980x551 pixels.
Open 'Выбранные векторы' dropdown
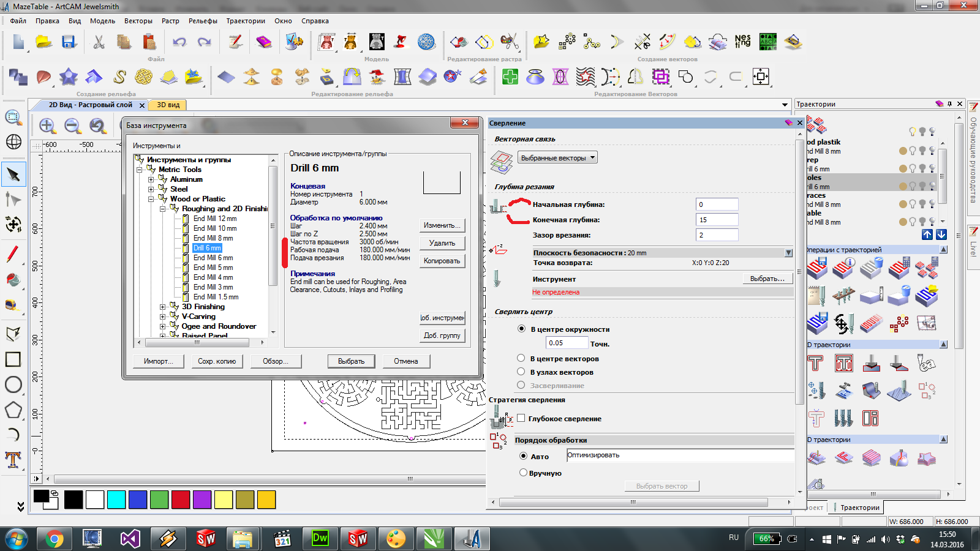557,158
